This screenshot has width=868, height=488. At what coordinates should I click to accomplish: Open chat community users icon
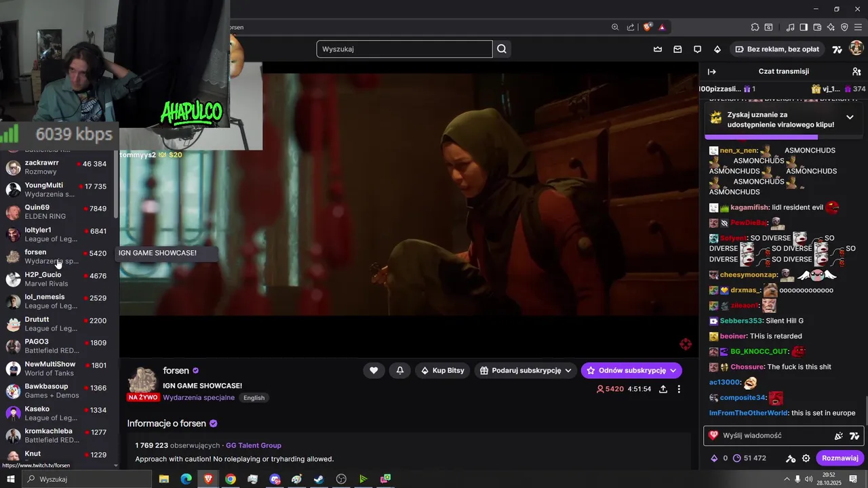tap(856, 71)
